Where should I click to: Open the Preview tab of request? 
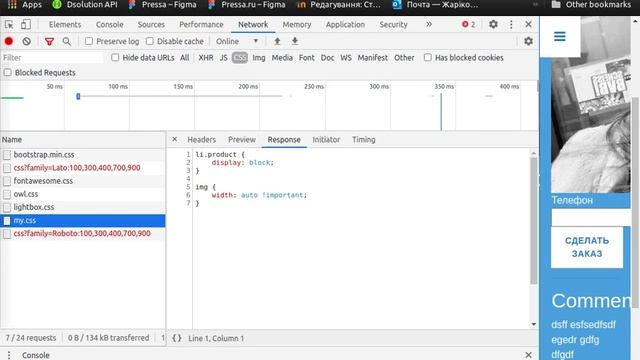pos(242,140)
